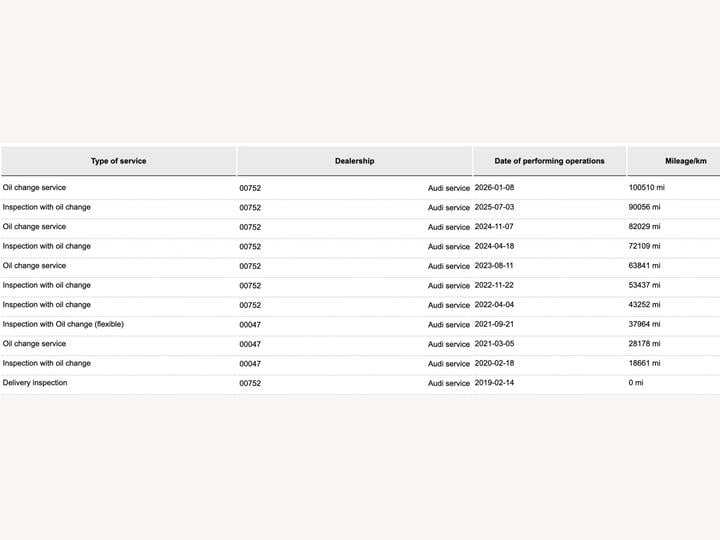Select the 2025-07-03 service date
This screenshot has height=540, width=720.
click(494, 207)
